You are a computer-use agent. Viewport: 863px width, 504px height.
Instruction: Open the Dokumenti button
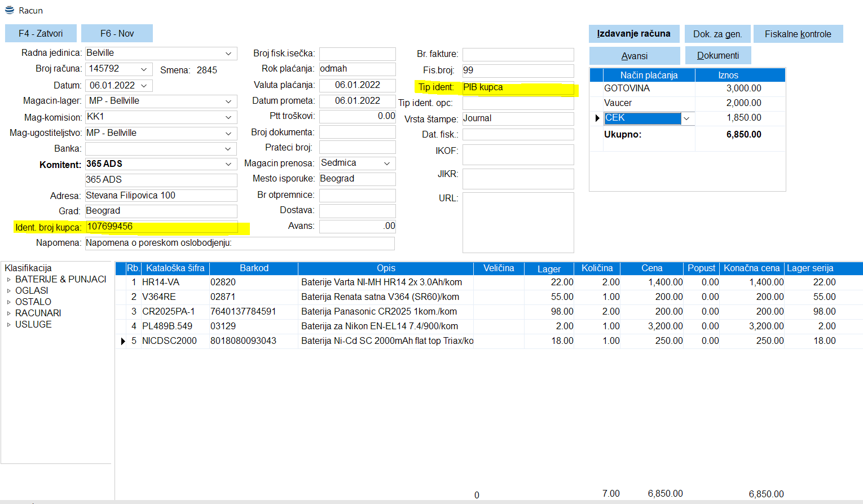point(717,55)
